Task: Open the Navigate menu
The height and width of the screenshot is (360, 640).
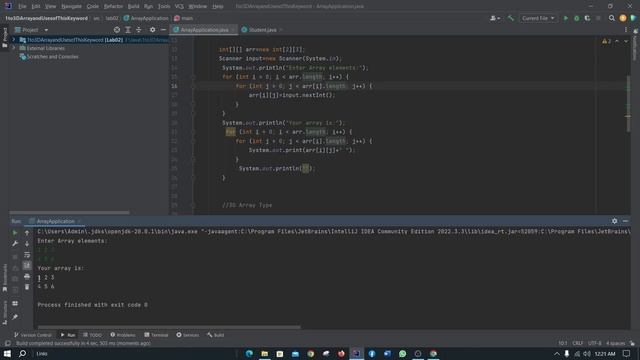Action: [x=71, y=6]
